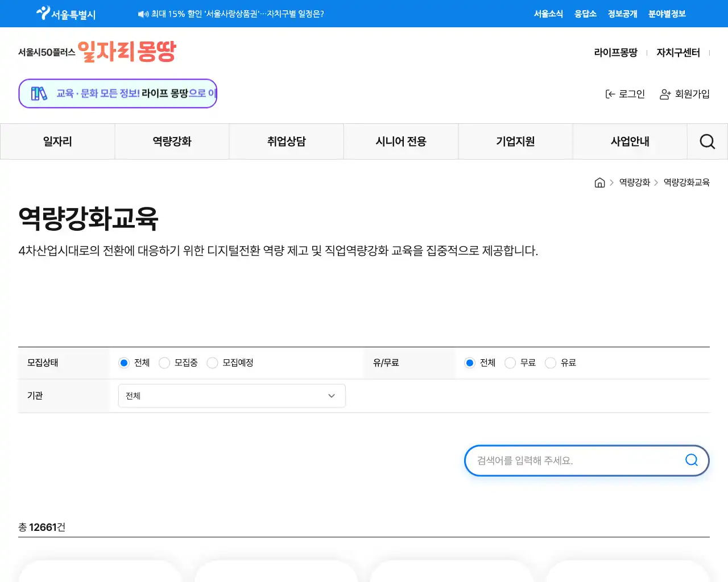Click the chevron arrow in the 전체 select box
This screenshot has width=728, height=582.
click(332, 396)
